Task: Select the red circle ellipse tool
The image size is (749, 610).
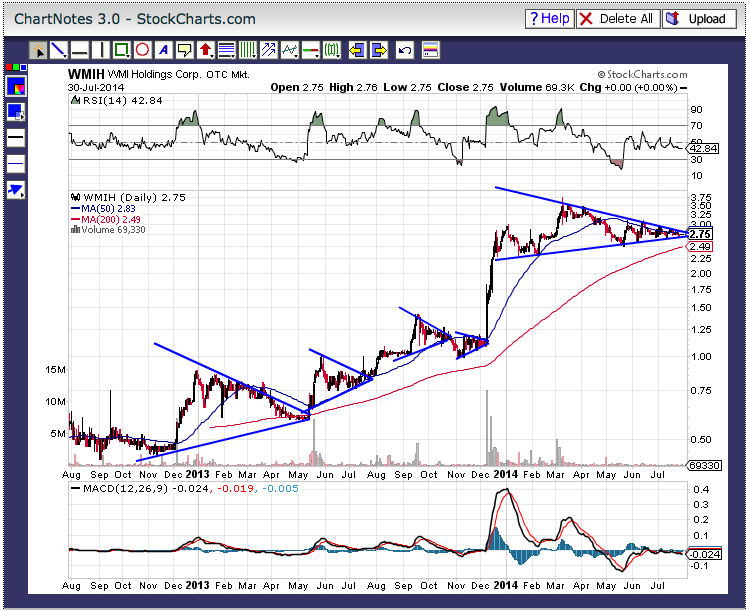Action: (143, 50)
